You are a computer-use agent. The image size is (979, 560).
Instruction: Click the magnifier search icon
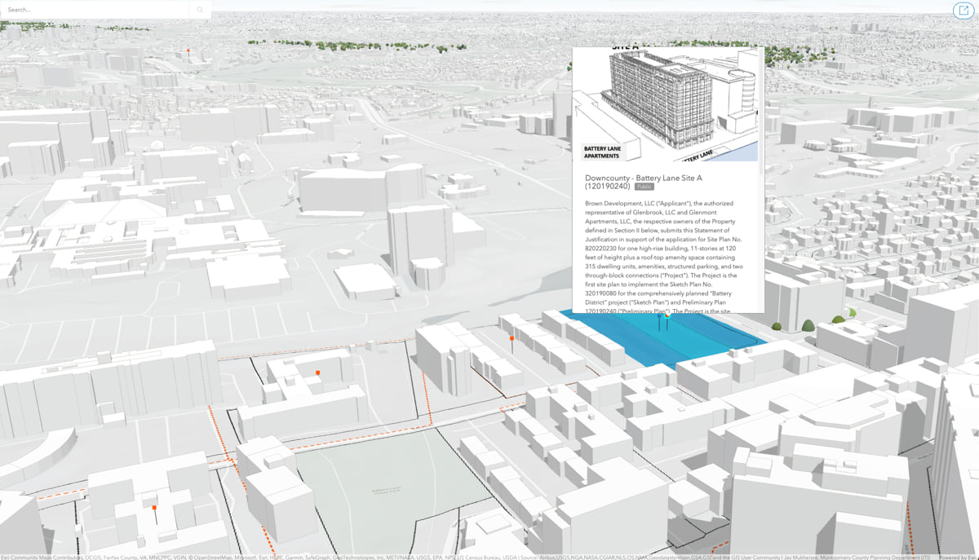coord(200,10)
